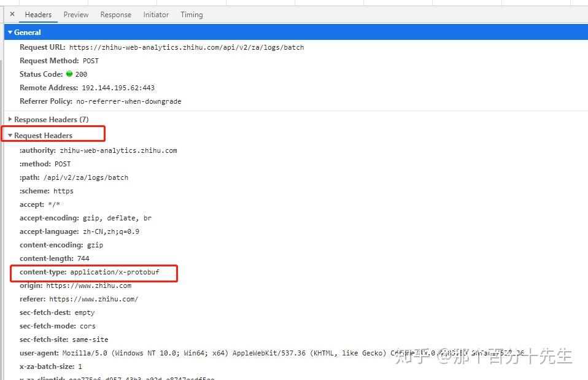
Task: Click content-type application/x-protobuf row
Action: [x=90, y=272]
